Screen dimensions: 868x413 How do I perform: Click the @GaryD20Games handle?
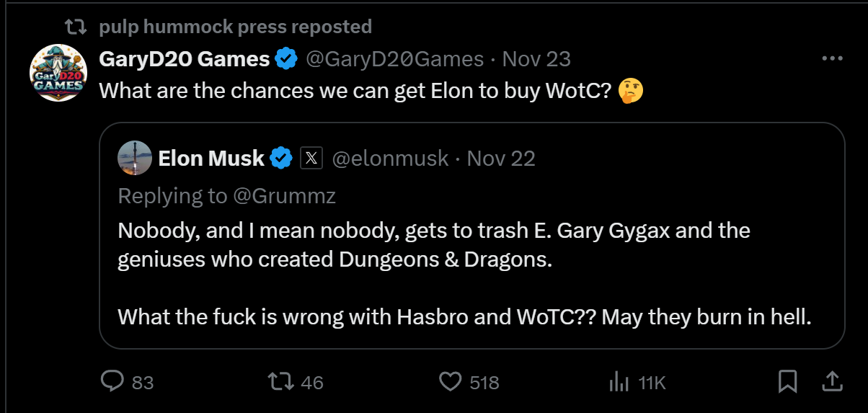(395, 59)
